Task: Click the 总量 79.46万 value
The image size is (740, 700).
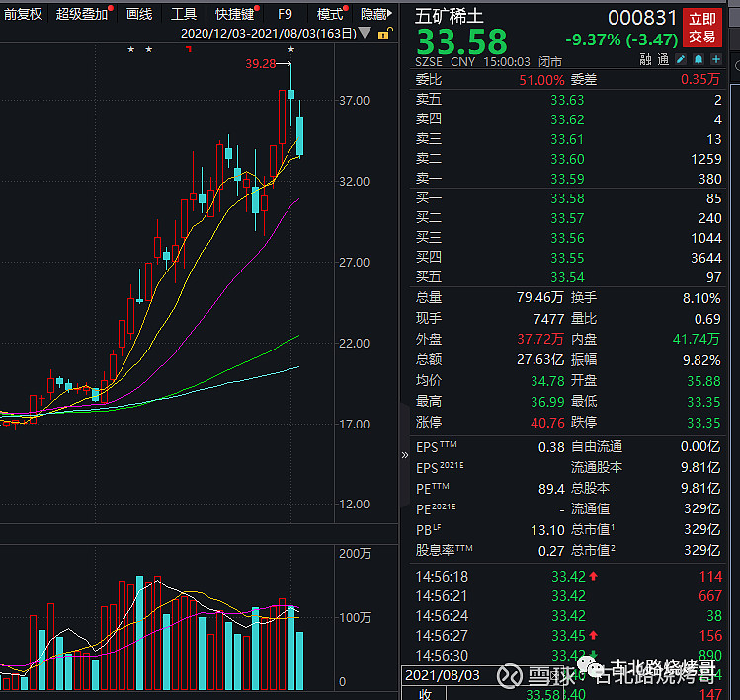Action: [540, 297]
